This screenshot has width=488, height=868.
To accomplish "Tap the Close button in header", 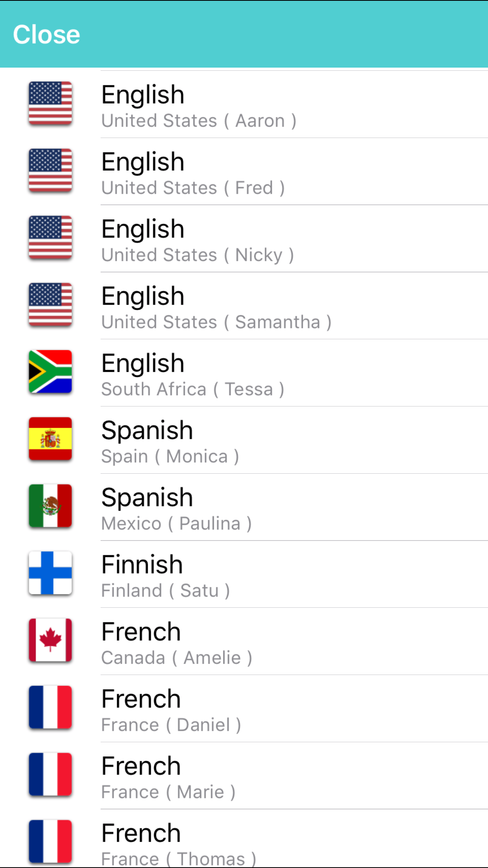I will [x=46, y=34].
